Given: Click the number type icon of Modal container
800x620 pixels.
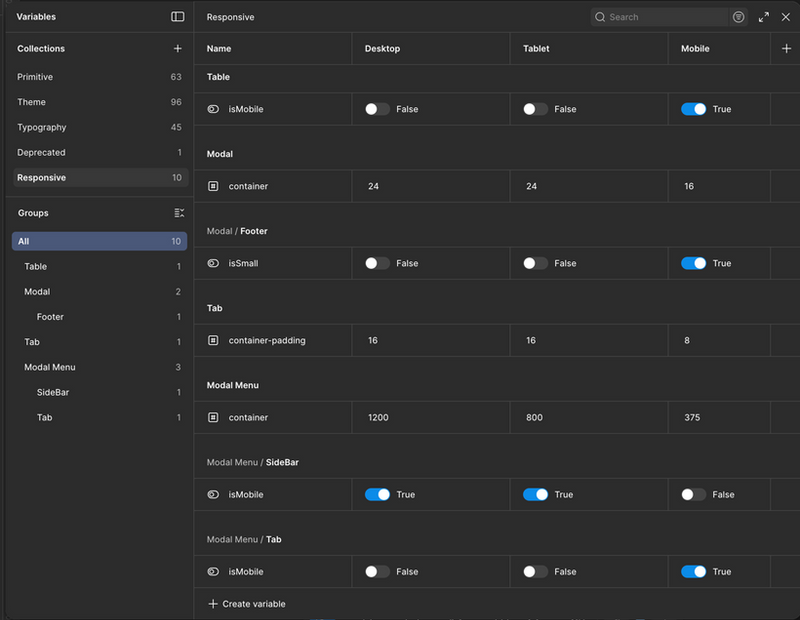Looking at the screenshot, I should [213, 186].
